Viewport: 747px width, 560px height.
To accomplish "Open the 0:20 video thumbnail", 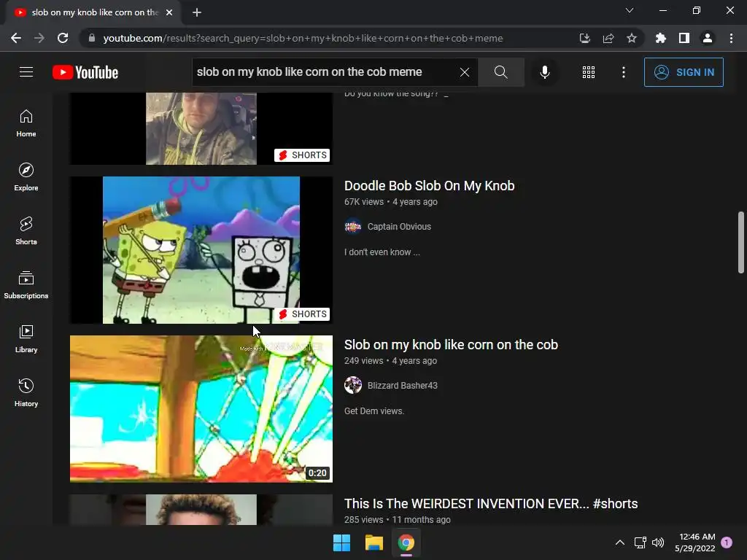I will pos(201,409).
